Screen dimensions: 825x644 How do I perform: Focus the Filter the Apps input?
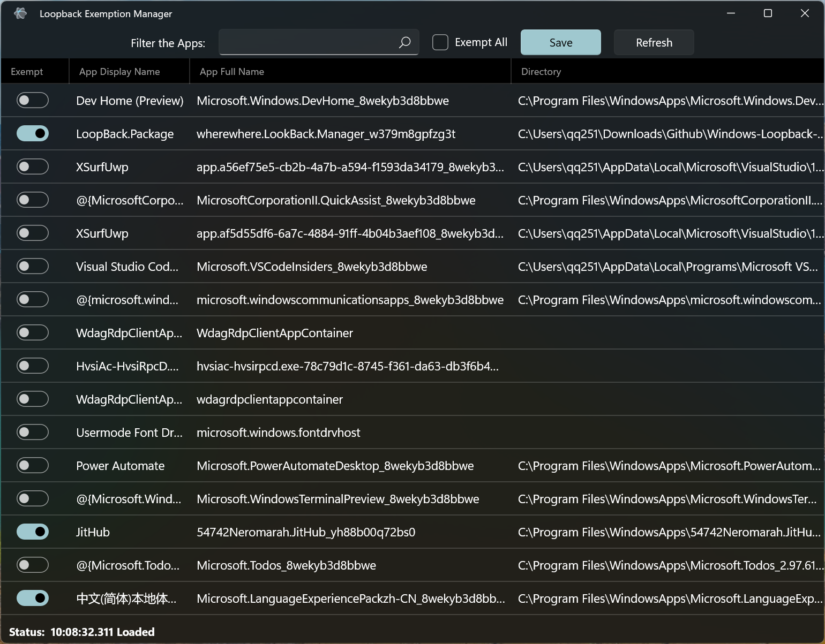click(x=319, y=42)
